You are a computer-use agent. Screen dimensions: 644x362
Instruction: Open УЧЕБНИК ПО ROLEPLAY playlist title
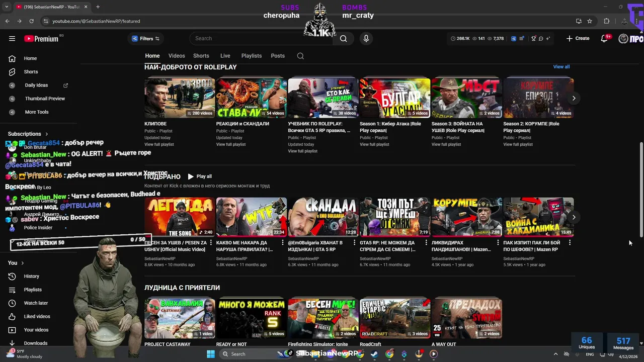pyautogui.click(x=319, y=127)
